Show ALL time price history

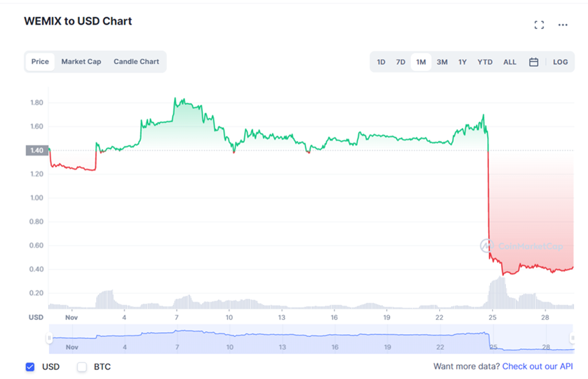coord(510,62)
